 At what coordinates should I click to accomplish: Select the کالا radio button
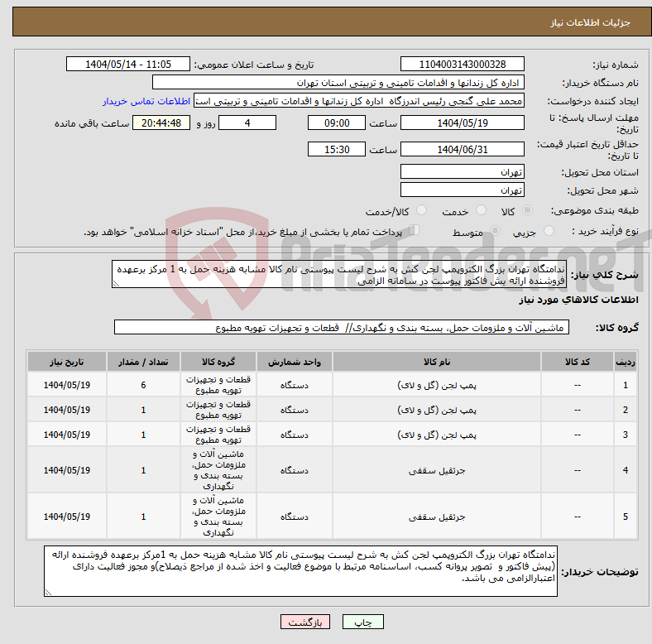coord(527,210)
